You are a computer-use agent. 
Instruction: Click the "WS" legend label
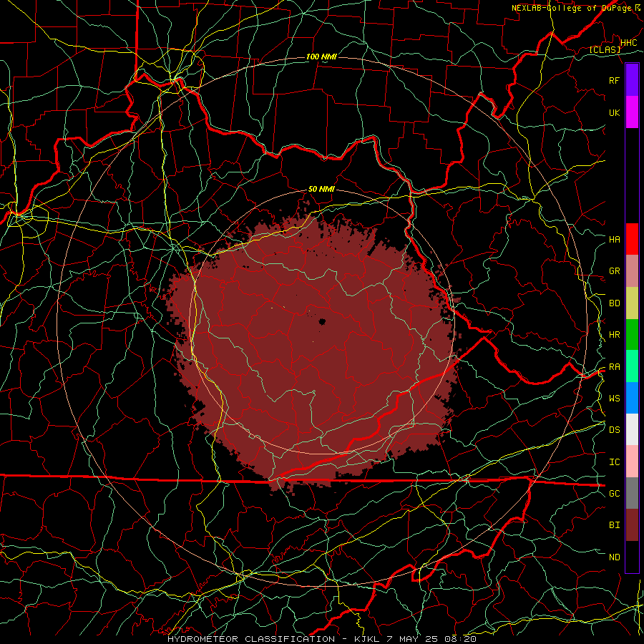point(614,398)
